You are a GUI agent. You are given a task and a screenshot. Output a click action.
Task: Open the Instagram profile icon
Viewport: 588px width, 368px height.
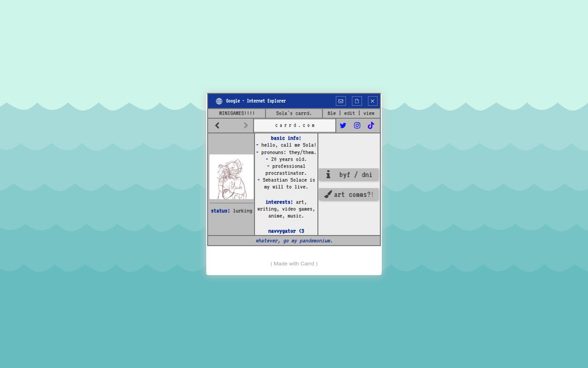tap(357, 126)
